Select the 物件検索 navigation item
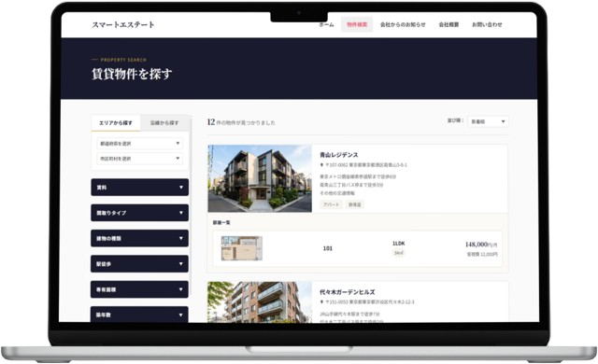The height and width of the screenshot is (364, 598). (x=357, y=24)
